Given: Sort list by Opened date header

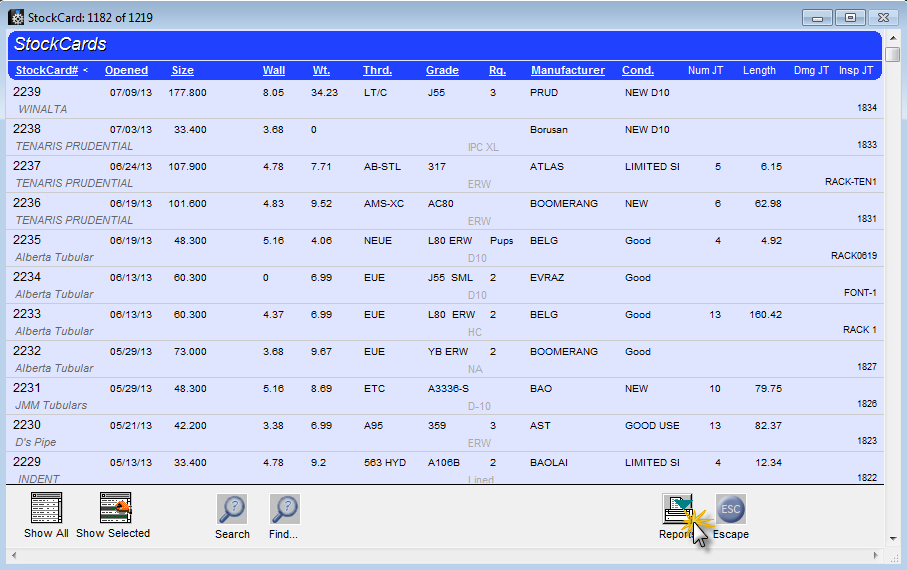Looking at the screenshot, I should coord(126,71).
